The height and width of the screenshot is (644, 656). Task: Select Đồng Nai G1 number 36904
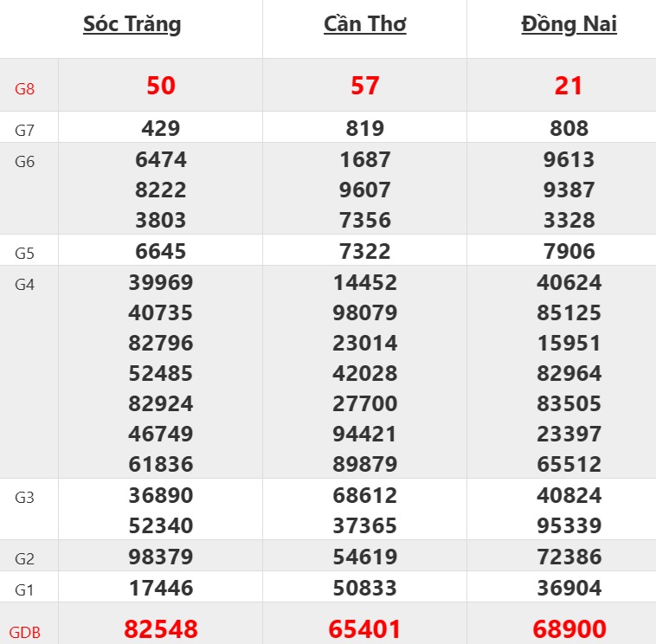point(569,589)
